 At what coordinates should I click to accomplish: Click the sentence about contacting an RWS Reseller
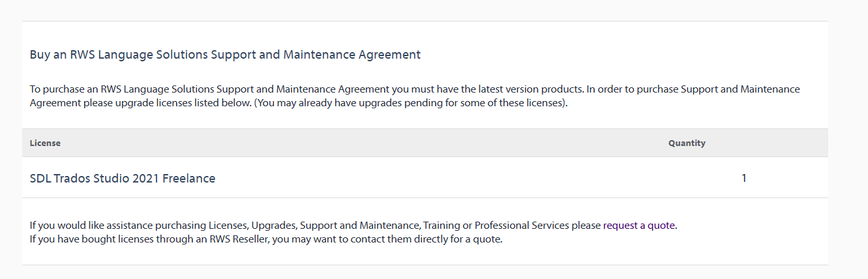coord(266,239)
